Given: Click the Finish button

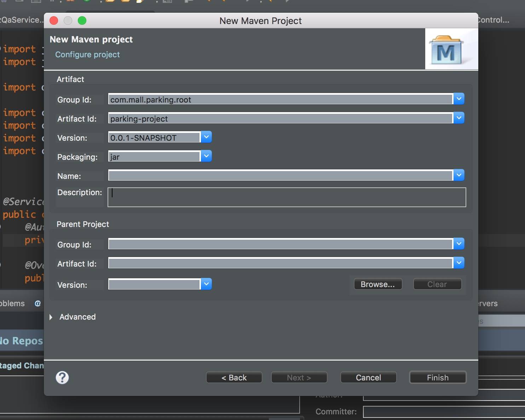Looking at the screenshot, I should tap(438, 378).
